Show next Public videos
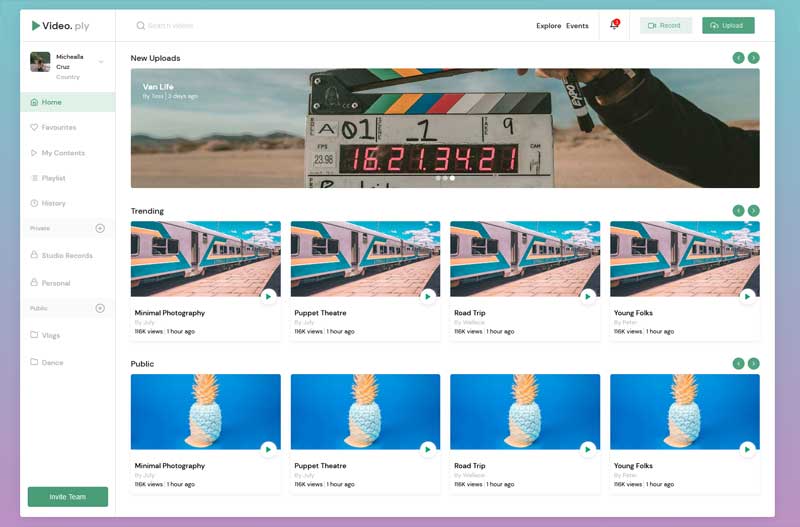The height and width of the screenshot is (527, 800). (754, 363)
